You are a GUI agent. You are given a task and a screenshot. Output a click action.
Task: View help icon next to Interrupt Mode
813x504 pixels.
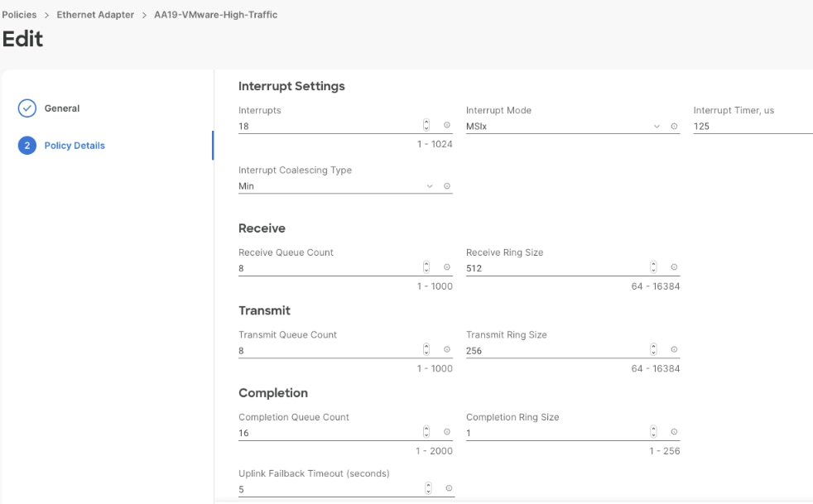coord(673,126)
